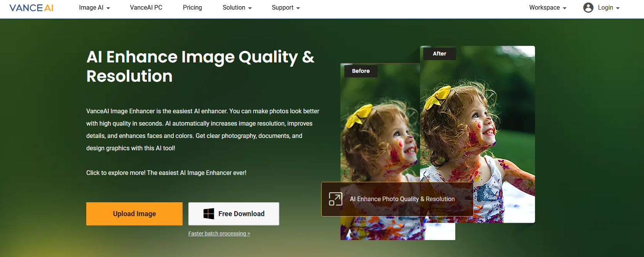Follow the Faster batch processing link
Viewport: 644px width, 257px height.
click(x=219, y=233)
